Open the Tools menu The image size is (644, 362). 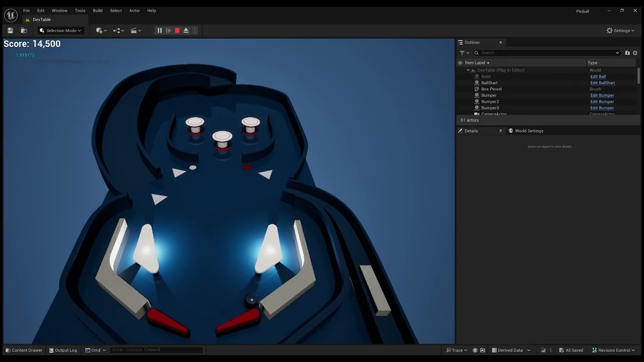pyautogui.click(x=80, y=11)
